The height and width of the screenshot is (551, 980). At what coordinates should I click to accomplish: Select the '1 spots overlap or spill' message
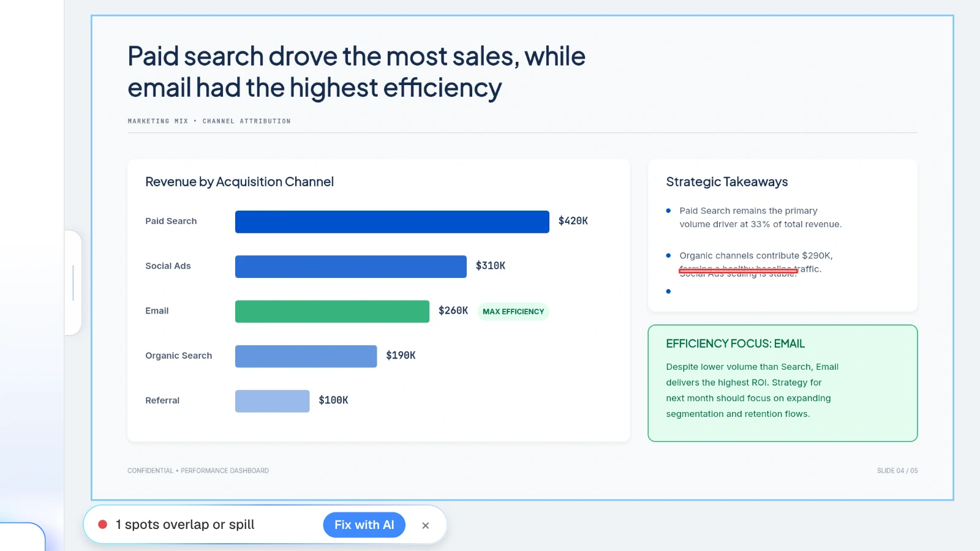185,525
